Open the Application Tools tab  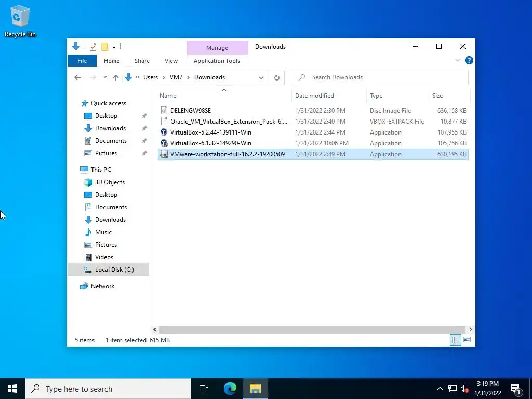(217, 61)
